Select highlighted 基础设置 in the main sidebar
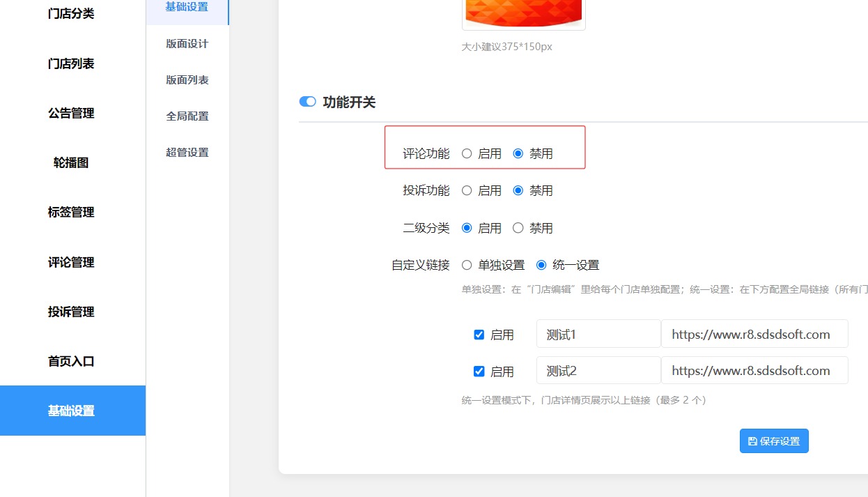868x497 pixels. pyautogui.click(x=72, y=411)
